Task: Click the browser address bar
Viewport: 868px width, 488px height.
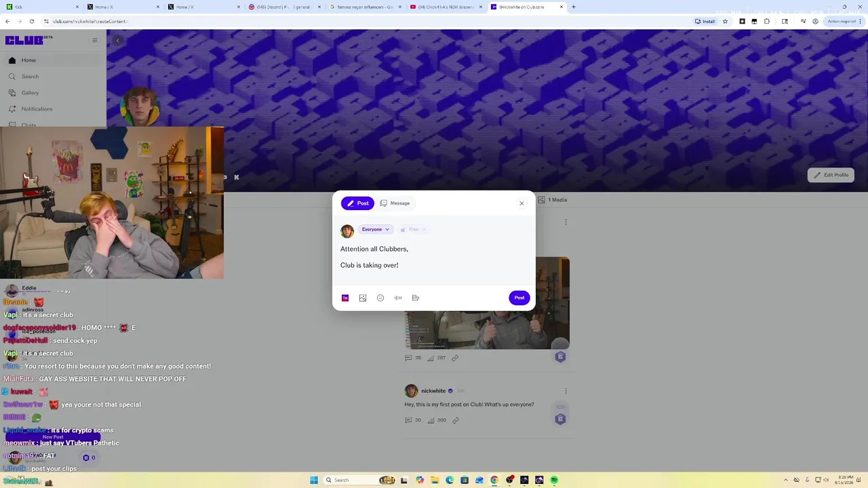Action: (366, 21)
